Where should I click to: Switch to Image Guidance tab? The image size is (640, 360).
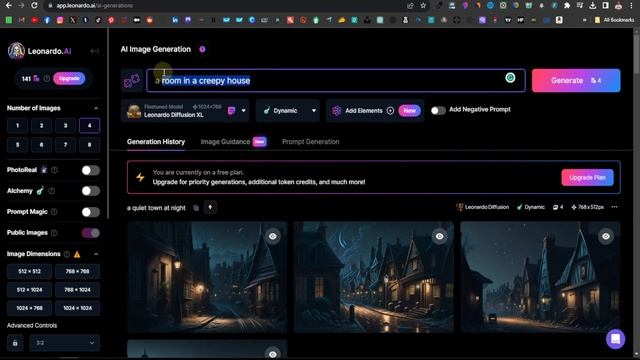click(225, 142)
